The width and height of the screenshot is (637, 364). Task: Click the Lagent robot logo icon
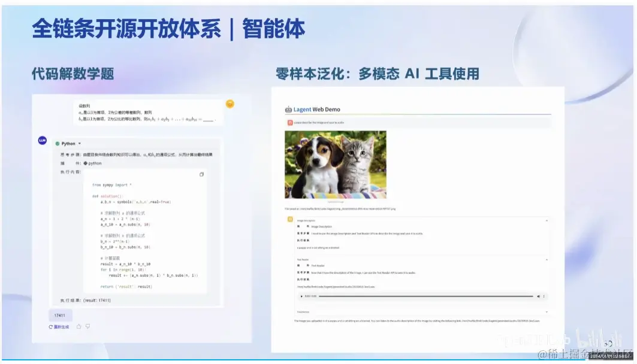288,109
